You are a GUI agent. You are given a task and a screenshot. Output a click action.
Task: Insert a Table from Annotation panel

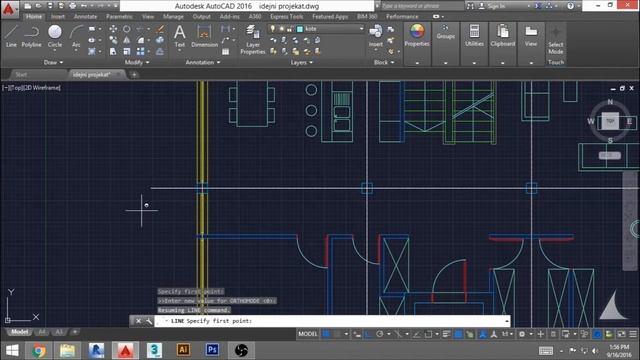(x=225, y=52)
